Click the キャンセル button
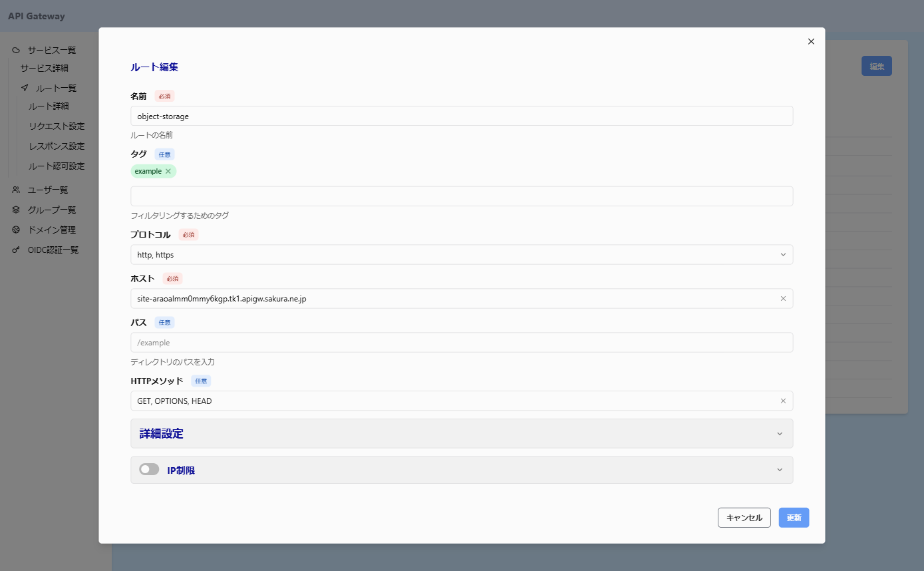924x571 pixels. [x=744, y=518]
